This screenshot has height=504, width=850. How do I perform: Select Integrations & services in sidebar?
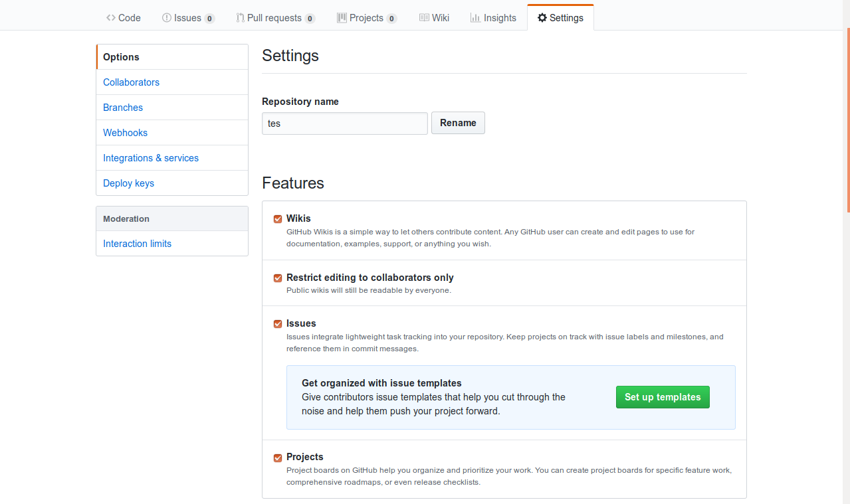(x=151, y=158)
